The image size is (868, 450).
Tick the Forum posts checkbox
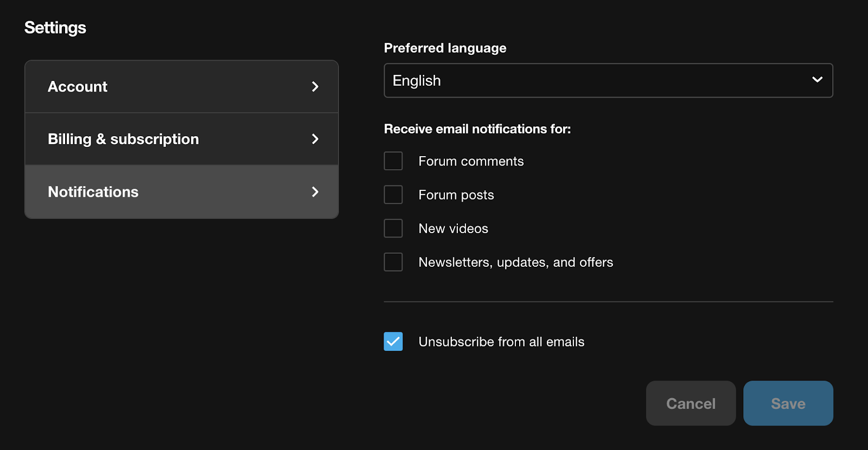click(393, 195)
